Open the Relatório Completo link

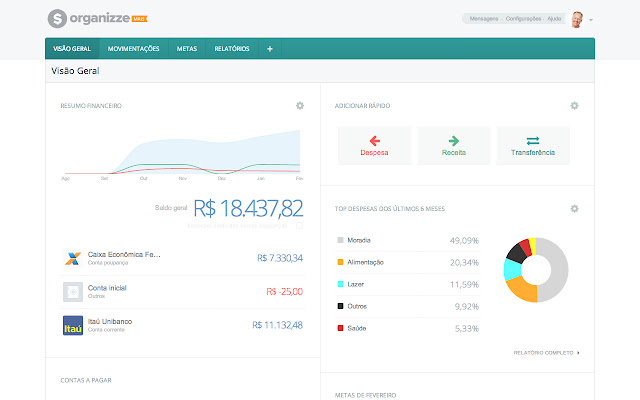click(x=546, y=352)
